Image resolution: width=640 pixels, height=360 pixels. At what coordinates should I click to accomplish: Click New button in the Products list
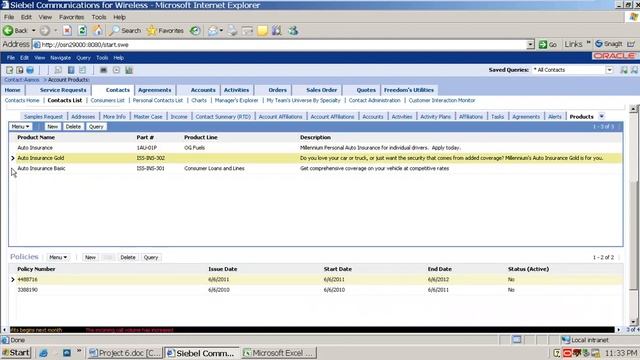coord(53,127)
